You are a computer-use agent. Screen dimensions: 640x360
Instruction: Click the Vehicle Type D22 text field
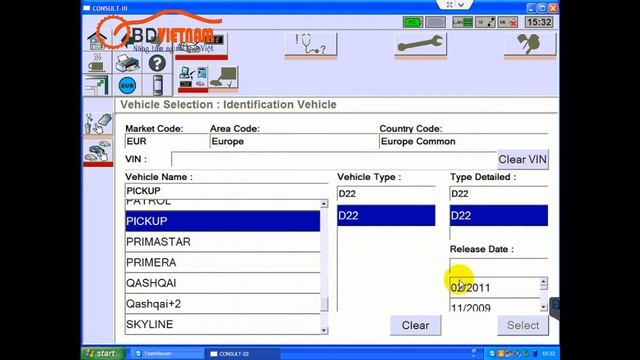point(386,193)
